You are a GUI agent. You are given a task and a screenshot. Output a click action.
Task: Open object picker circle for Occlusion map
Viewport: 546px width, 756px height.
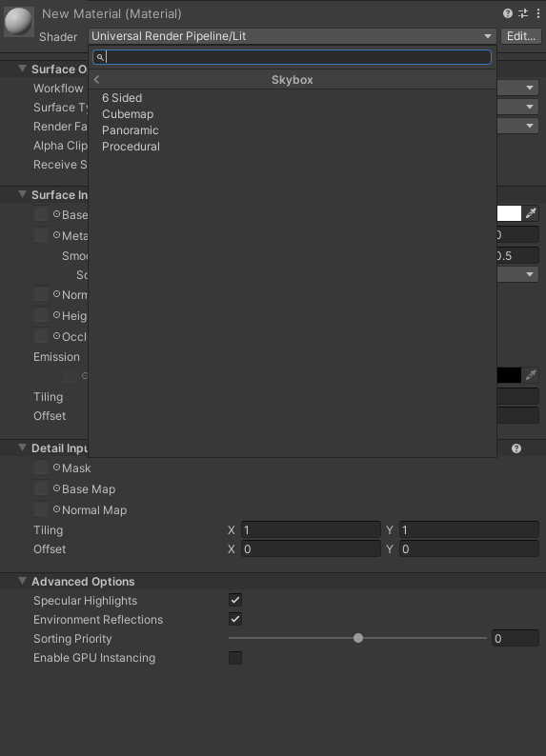[x=56, y=335]
